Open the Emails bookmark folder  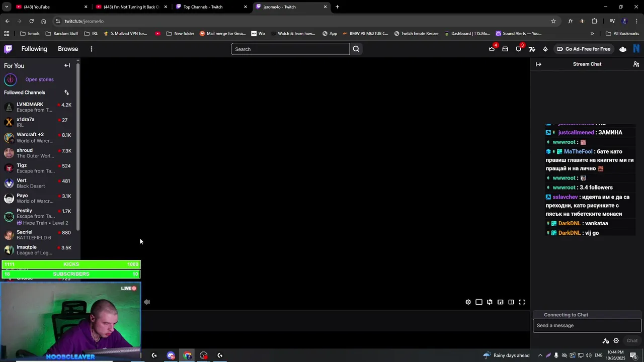30,34
